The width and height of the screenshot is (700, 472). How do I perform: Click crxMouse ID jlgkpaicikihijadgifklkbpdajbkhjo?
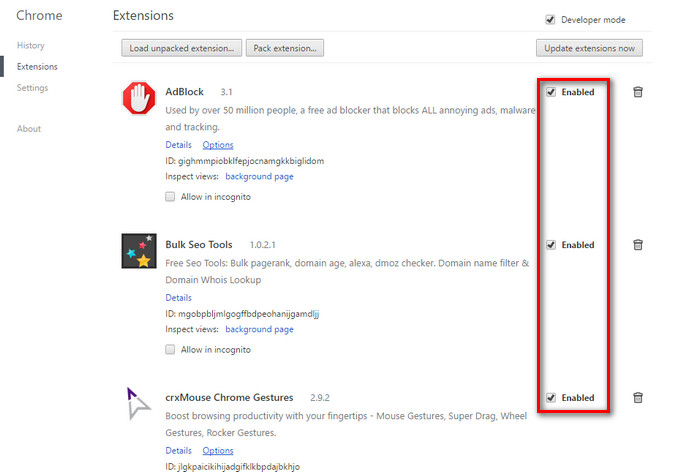click(233, 467)
